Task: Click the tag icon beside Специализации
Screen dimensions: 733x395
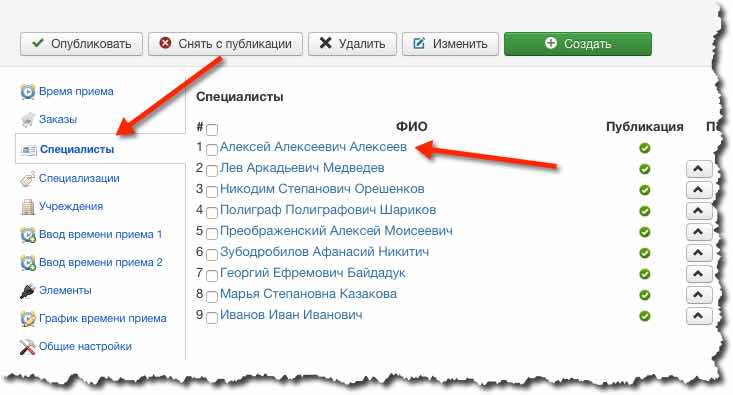Action: coord(28,179)
